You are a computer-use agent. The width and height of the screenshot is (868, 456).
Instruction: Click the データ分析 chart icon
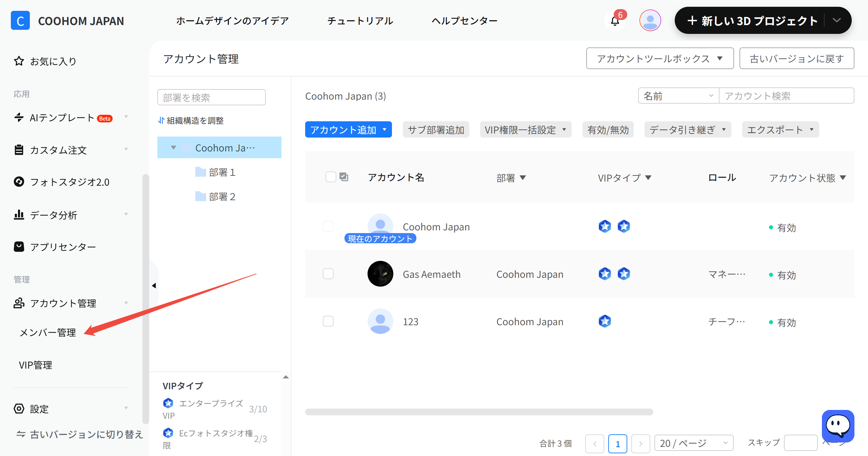coord(19,215)
